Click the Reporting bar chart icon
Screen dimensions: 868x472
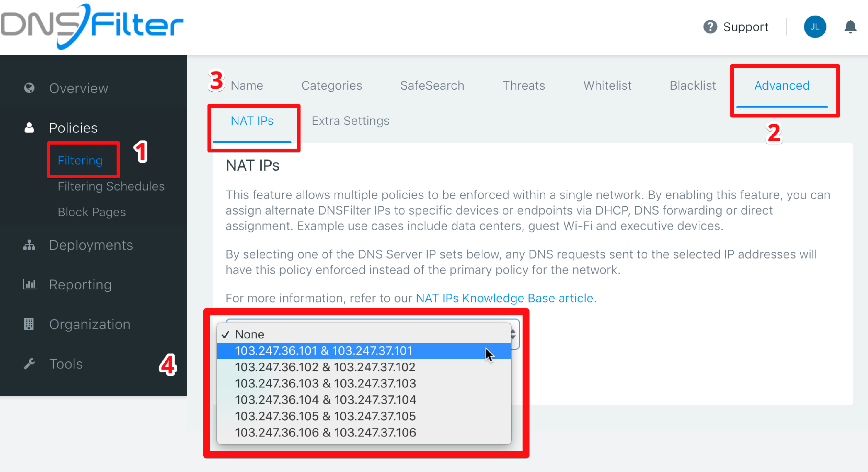pos(30,284)
